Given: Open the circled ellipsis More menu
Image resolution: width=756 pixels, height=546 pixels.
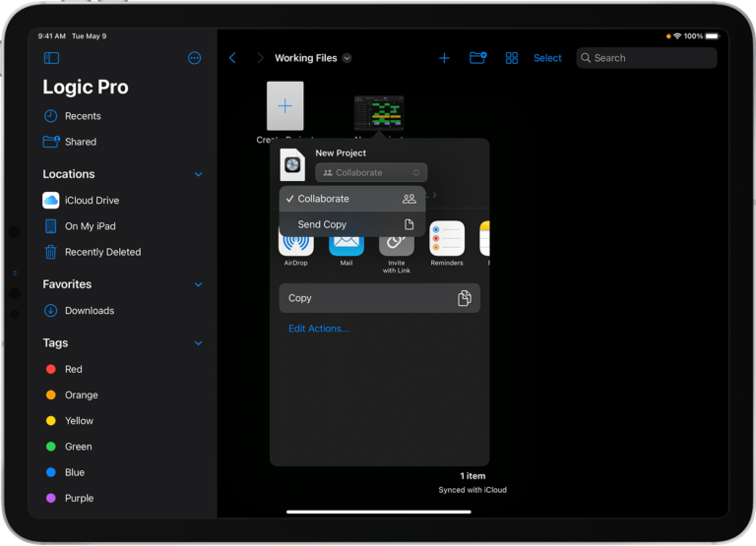Looking at the screenshot, I should 194,58.
